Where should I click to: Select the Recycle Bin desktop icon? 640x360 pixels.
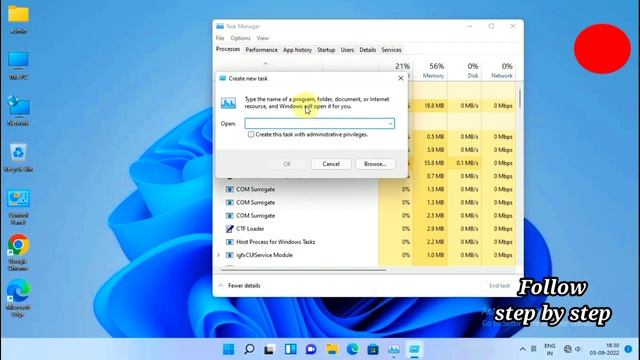click(18, 158)
